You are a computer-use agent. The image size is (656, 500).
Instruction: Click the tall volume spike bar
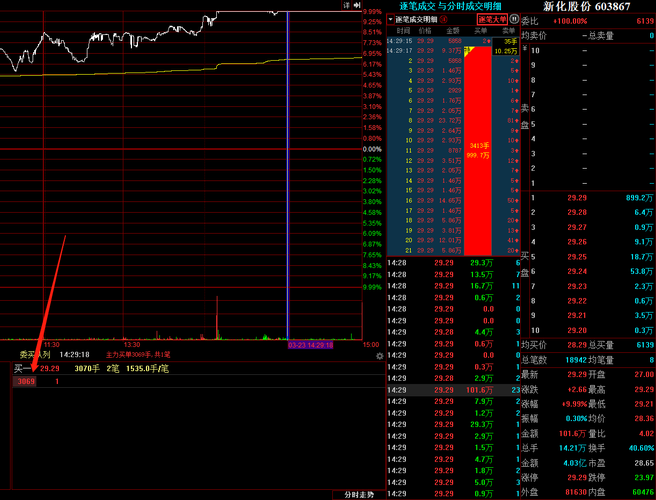217,317
